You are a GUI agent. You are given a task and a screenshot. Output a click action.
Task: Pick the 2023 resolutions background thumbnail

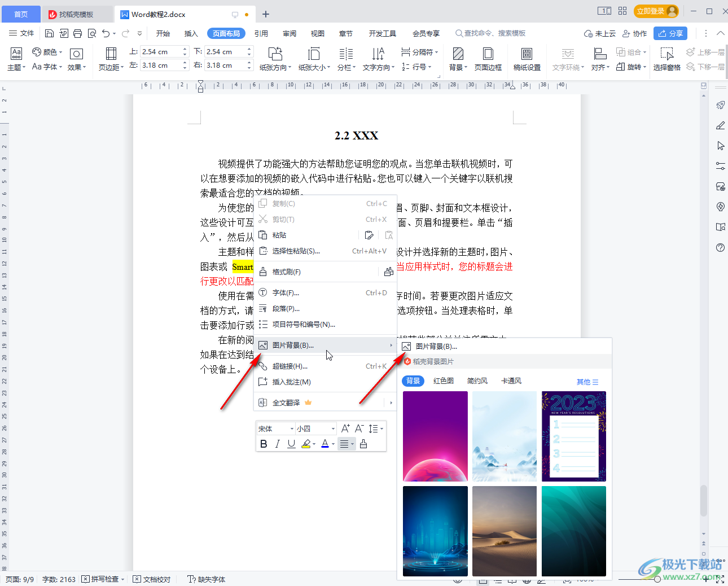(574, 436)
